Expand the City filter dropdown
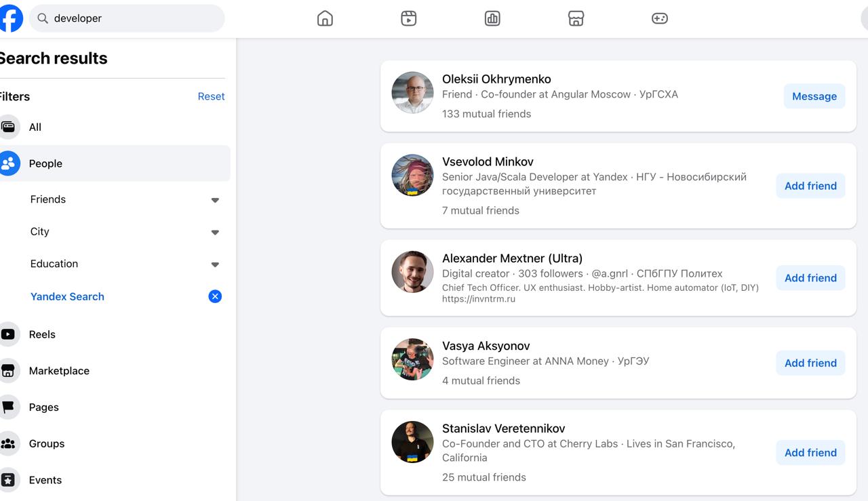This screenshot has height=501, width=868. (x=215, y=233)
